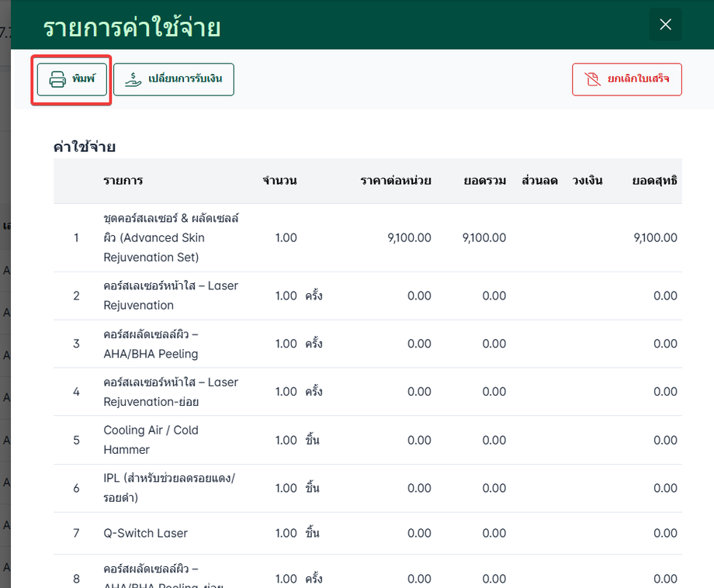Click the hand-coin icon to change payment method
714x588 pixels.
pos(133,79)
